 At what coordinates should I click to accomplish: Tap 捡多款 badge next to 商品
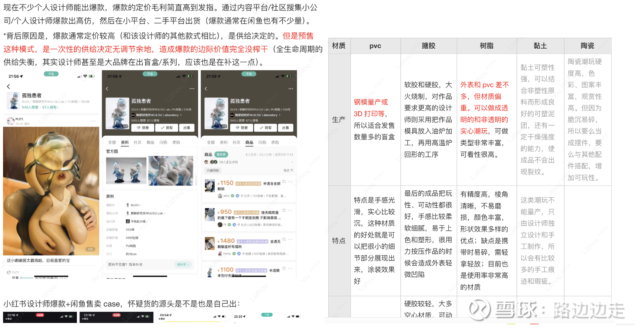pos(221,154)
